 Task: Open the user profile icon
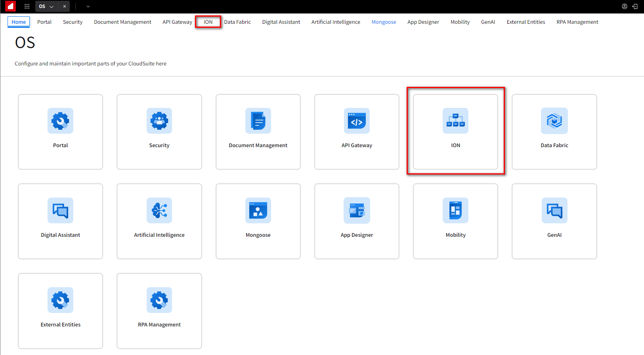point(625,6)
